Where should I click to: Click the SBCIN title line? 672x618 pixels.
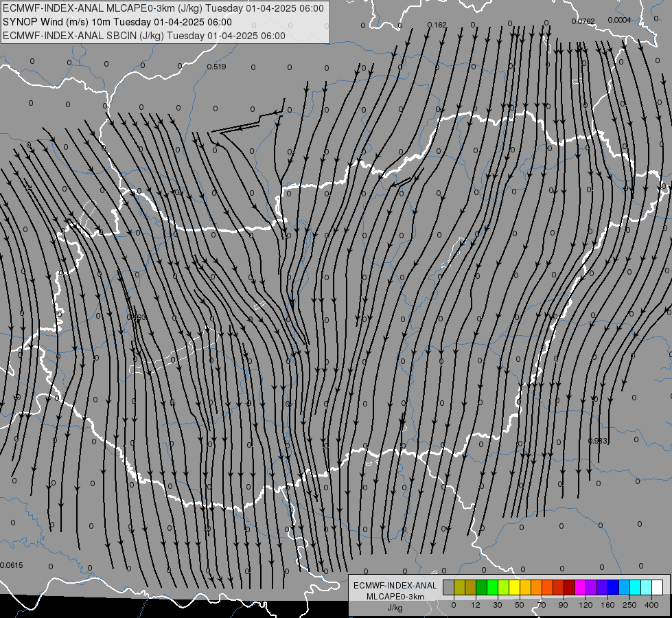[x=144, y=36]
